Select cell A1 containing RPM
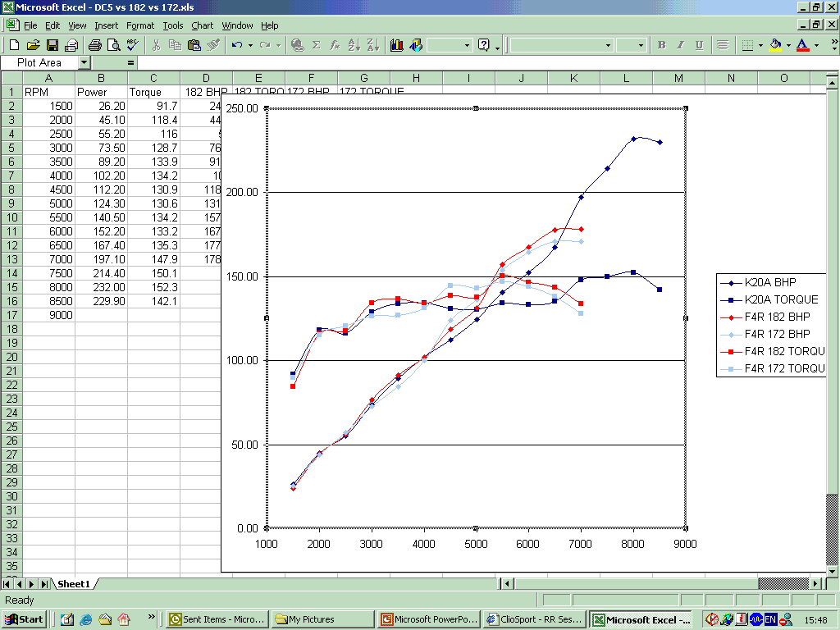Screen dimensions: 840x630 [48, 91]
